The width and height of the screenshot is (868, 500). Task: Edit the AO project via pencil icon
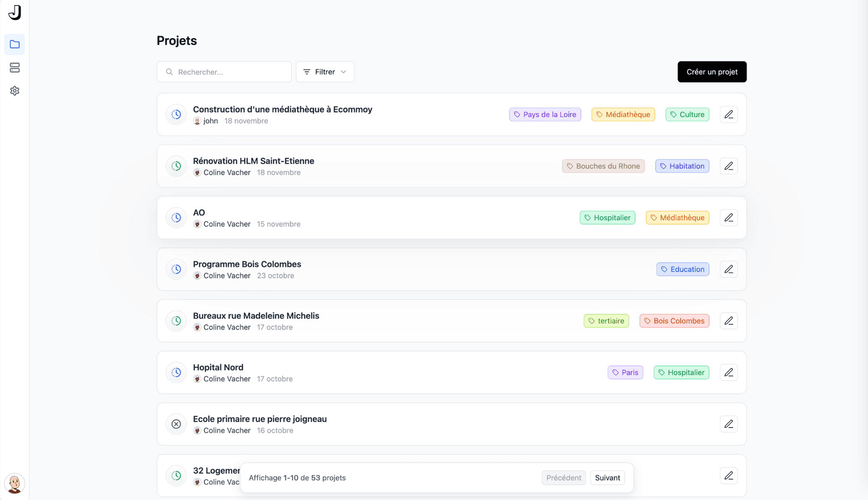(x=729, y=218)
